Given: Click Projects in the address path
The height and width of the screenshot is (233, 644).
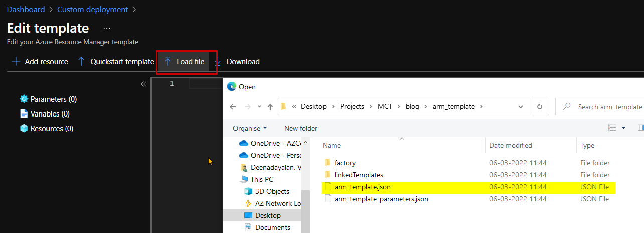Looking at the screenshot, I should 352,107.
